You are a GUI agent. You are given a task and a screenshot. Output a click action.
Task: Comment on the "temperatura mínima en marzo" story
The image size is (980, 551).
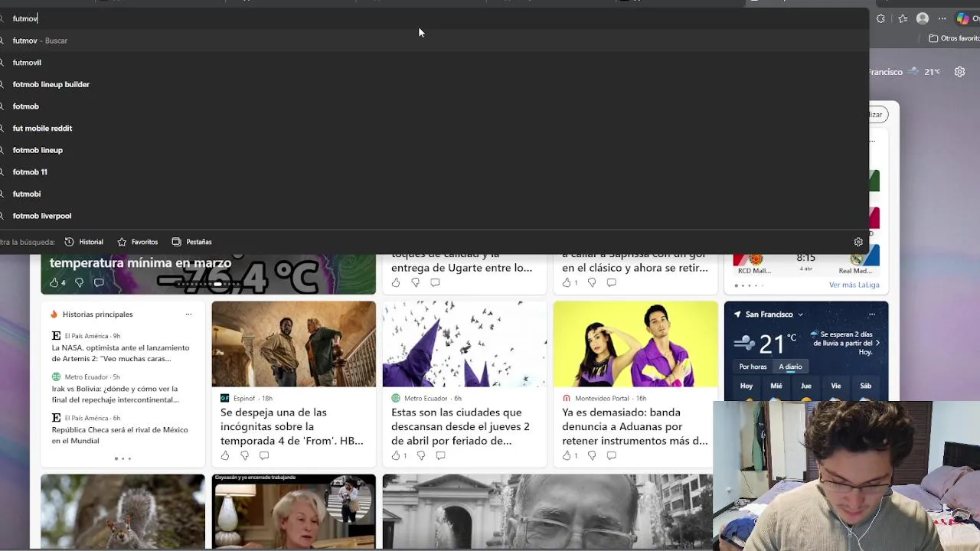tap(99, 282)
